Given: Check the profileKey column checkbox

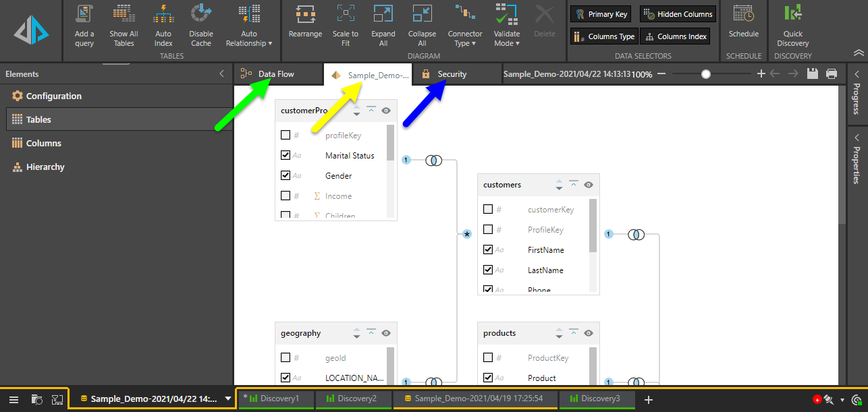Looking at the screenshot, I should click(286, 135).
